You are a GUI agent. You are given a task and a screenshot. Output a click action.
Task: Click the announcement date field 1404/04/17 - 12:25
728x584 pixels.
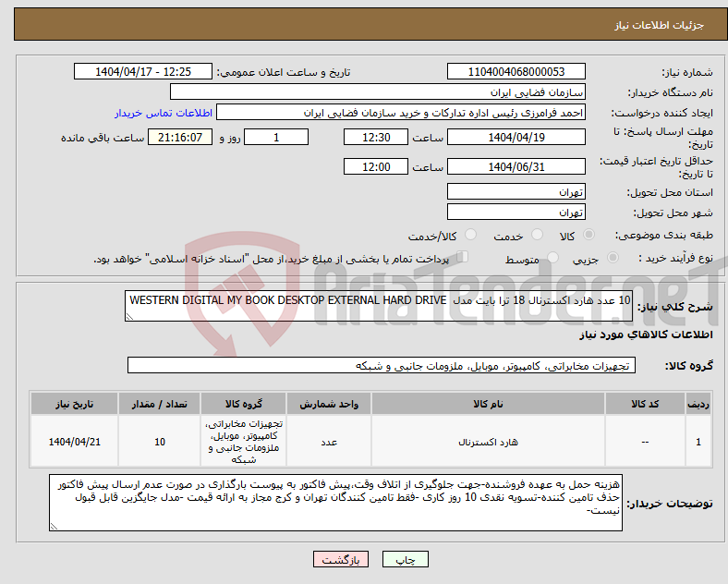[x=143, y=71]
